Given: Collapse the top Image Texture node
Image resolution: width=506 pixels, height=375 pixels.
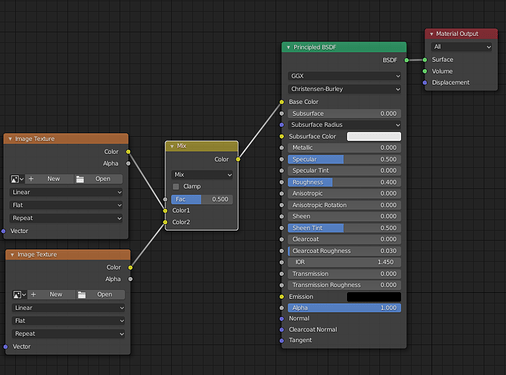Looking at the screenshot, I should coord(10,139).
